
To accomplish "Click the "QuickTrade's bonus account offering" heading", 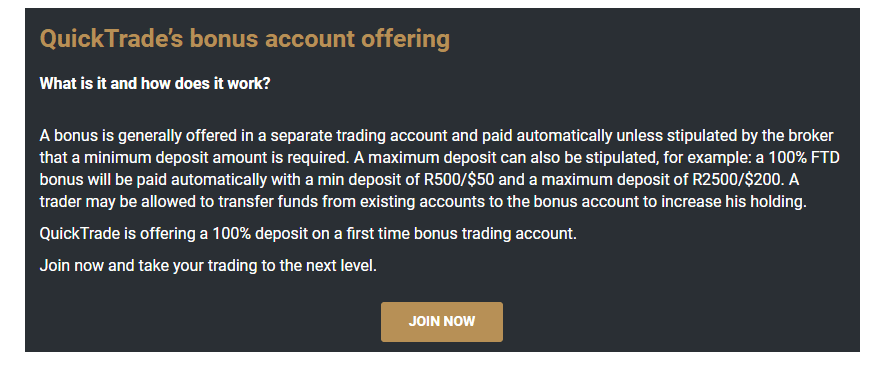I will pyautogui.click(x=245, y=38).
